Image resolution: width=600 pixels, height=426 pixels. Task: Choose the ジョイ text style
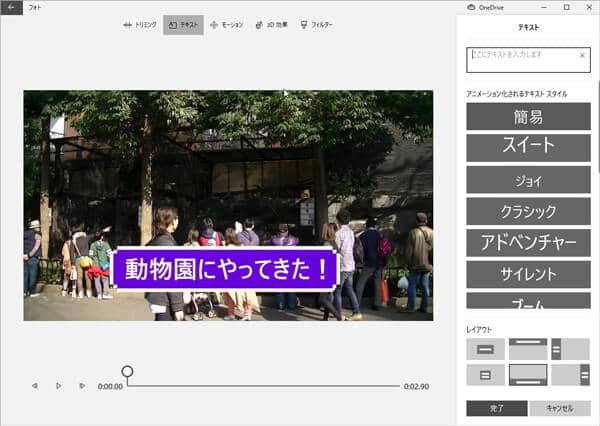click(528, 180)
